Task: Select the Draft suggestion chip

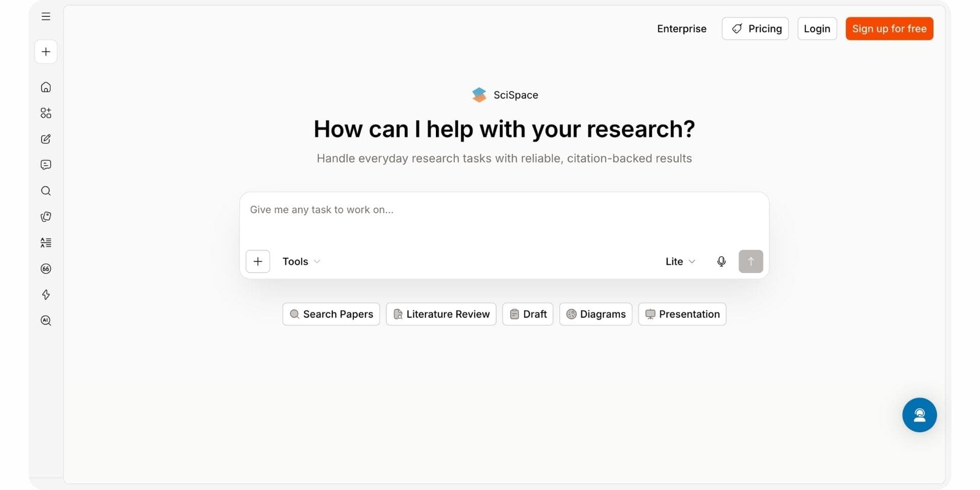Action: 528,314
